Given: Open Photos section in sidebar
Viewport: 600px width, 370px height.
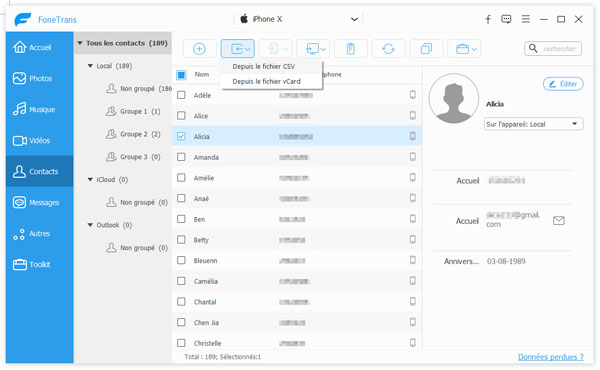Looking at the screenshot, I should [x=39, y=78].
